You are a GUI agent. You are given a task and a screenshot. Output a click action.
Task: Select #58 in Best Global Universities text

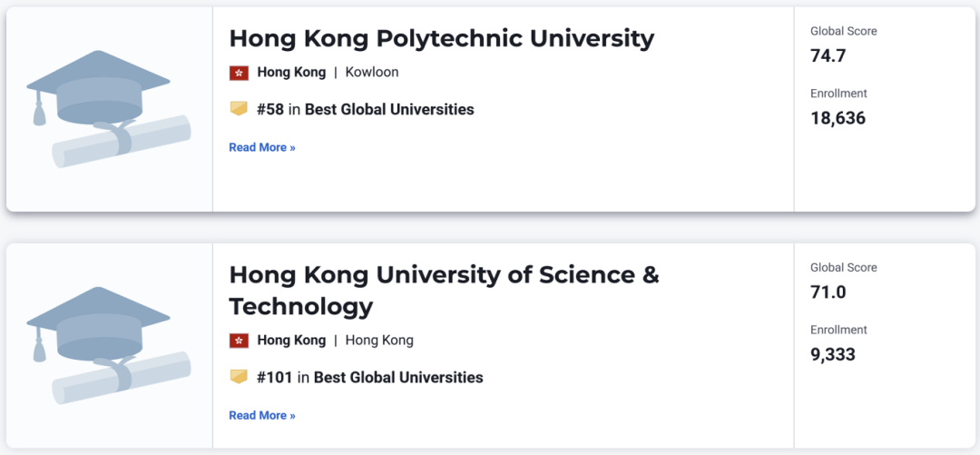[x=366, y=110]
